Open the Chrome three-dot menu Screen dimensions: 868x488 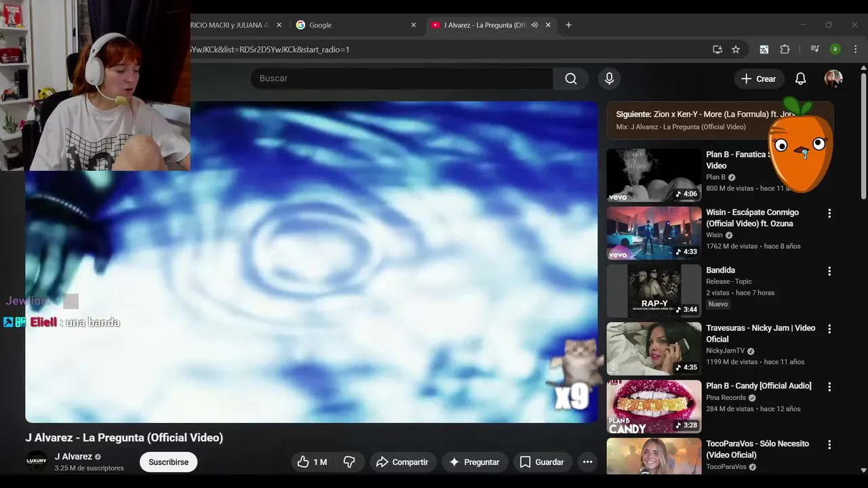click(855, 49)
